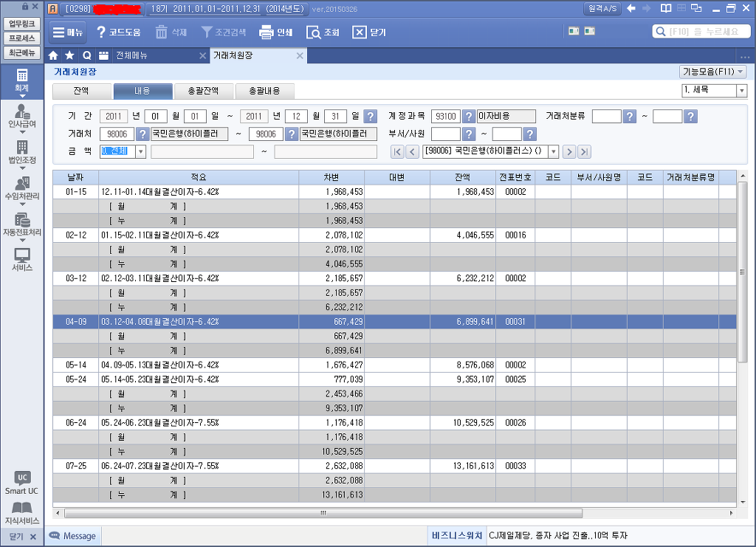Screen dimensions: 756x547
Task: Expand the 기능모음(F11) dropdown
Action: [713, 72]
